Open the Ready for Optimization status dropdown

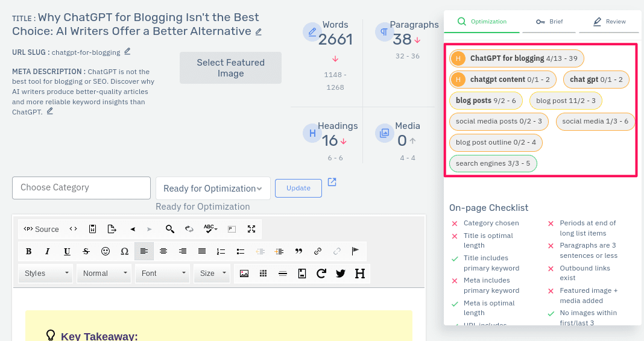tap(213, 189)
